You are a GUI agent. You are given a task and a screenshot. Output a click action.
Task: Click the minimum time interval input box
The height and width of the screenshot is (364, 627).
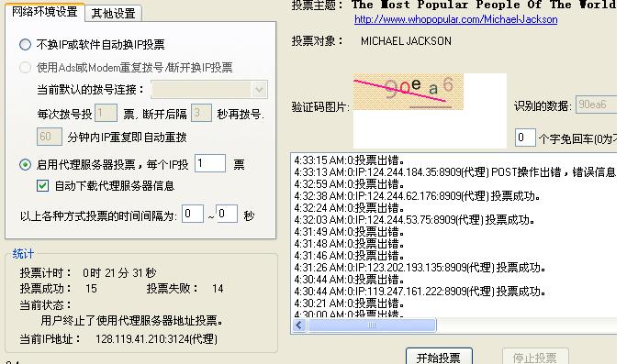(x=193, y=214)
